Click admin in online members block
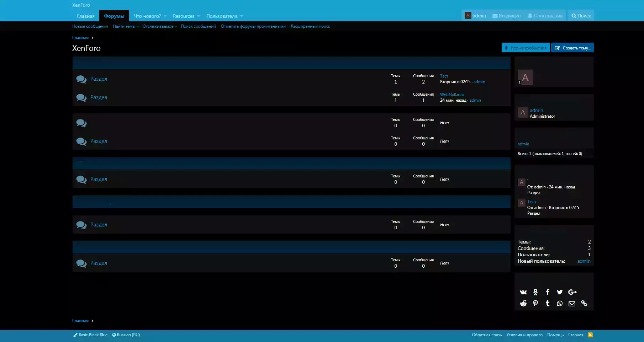644x342 pixels. click(523, 144)
